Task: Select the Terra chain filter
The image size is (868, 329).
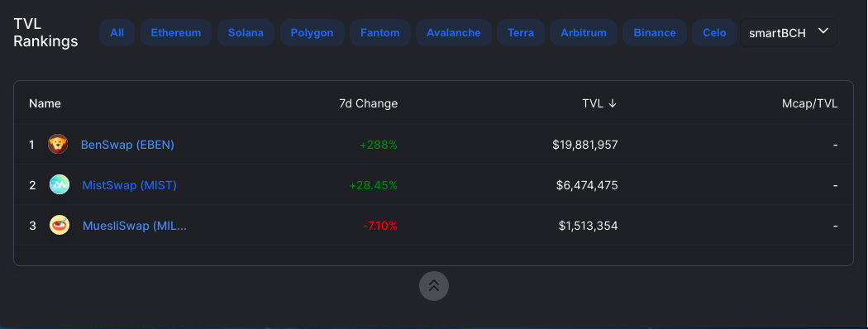Action: tap(521, 33)
